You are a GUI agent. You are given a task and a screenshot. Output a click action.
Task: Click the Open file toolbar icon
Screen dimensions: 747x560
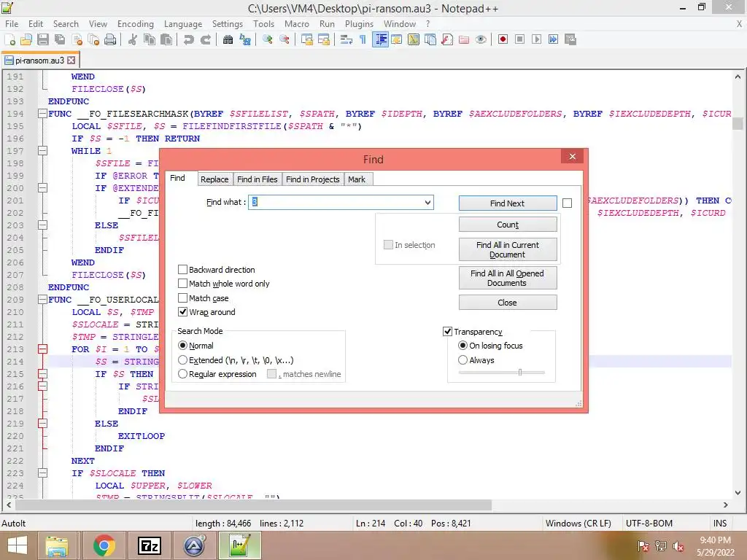pos(26,39)
